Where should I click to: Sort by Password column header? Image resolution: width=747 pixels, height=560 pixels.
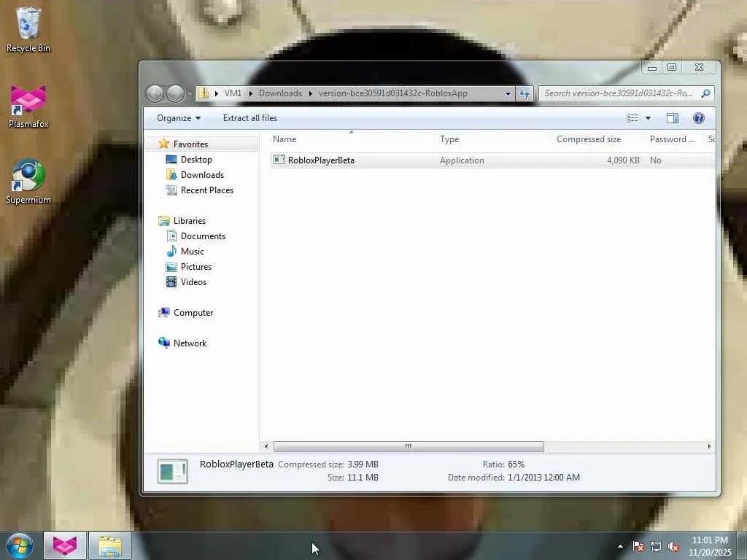coord(673,139)
